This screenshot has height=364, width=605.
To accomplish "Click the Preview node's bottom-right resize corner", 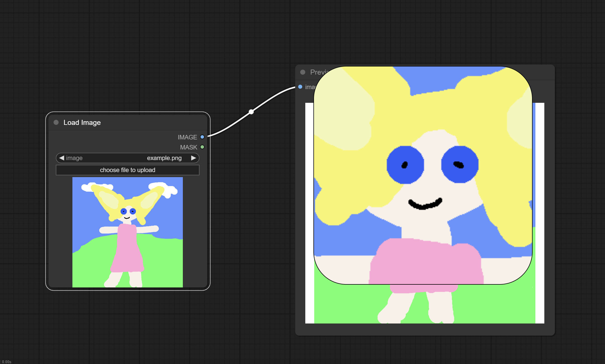I will 553,334.
